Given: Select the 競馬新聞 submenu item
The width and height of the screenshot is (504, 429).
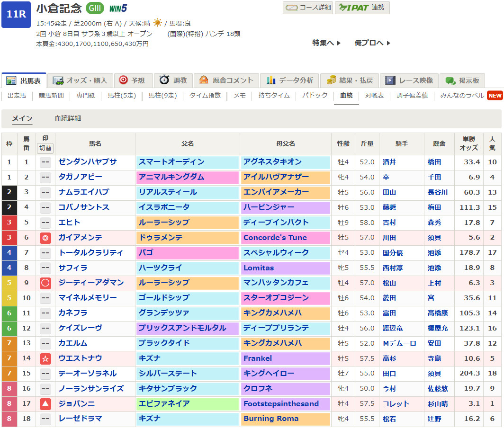Looking at the screenshot, I should click(x=51, y=96).
